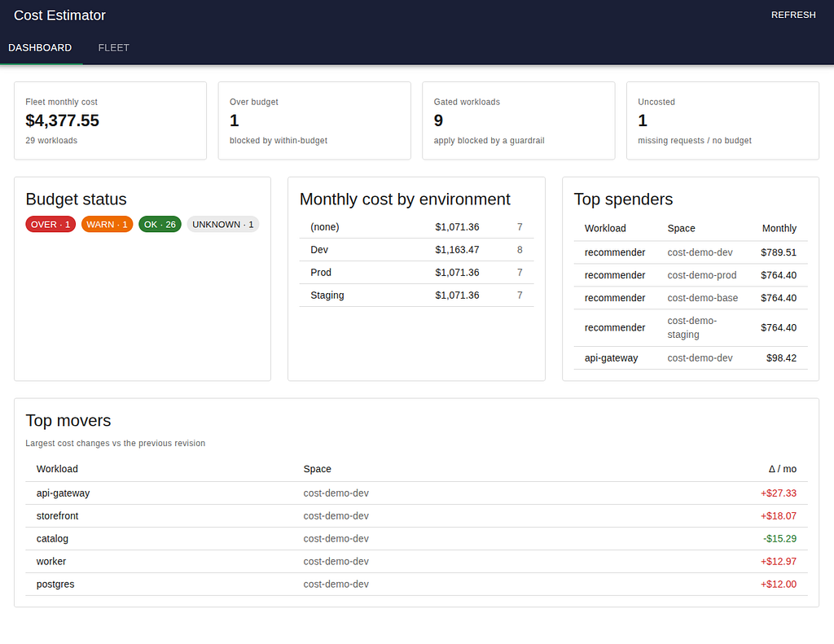
Task: Click the Top movers heading
Action: 68,421
